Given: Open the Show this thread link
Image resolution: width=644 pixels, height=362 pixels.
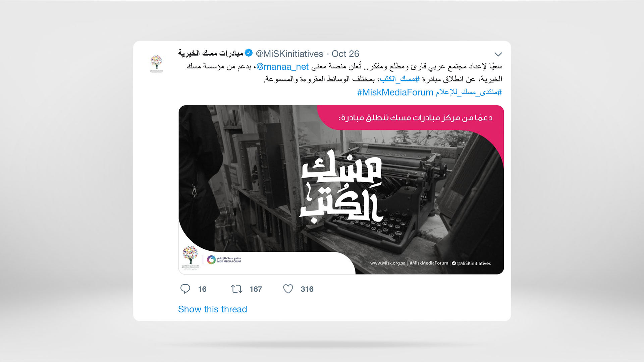Looking at the screenshot, I should pos(212,309).
